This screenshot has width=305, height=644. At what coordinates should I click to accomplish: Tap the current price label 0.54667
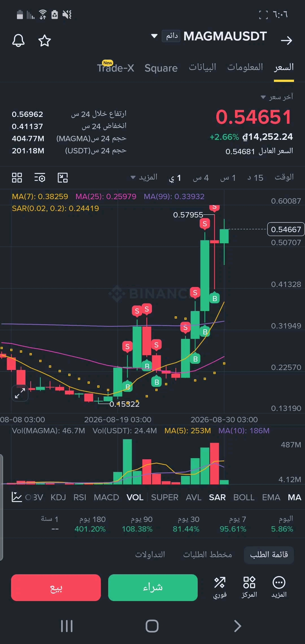pyautogui.click(x=286, y=229)
